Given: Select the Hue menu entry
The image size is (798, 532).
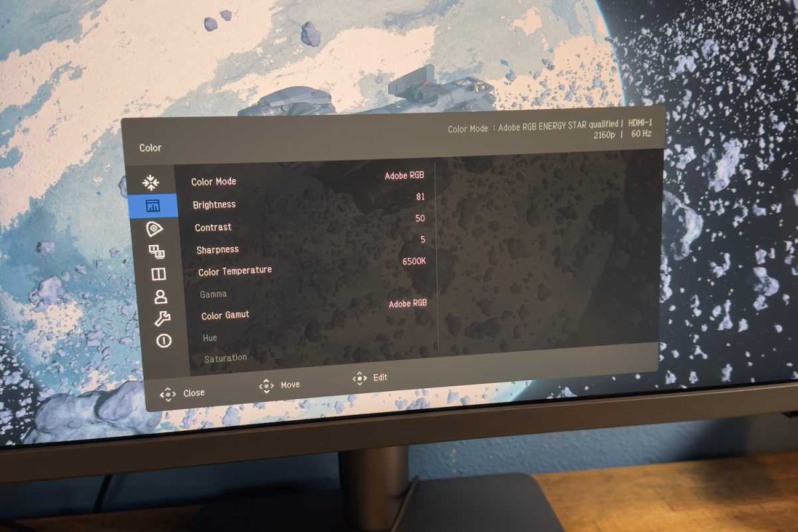Looking at the screenshot, I should 209,337.
